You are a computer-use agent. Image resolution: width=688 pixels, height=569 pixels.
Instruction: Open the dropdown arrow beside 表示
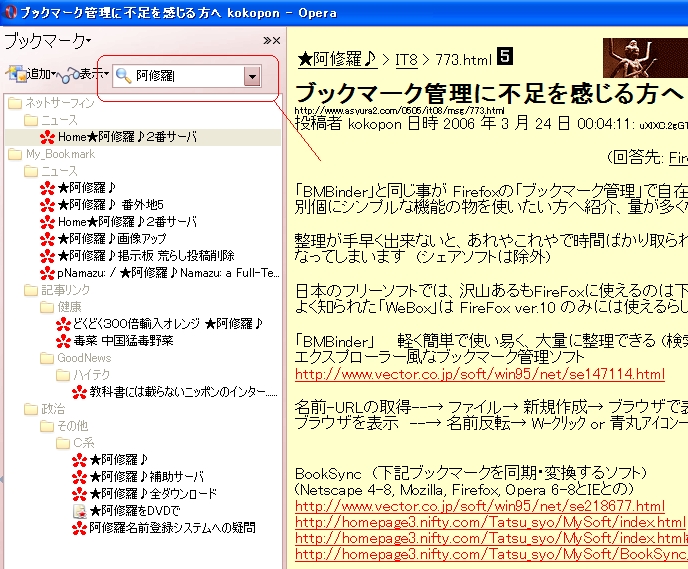pos(107,74)
